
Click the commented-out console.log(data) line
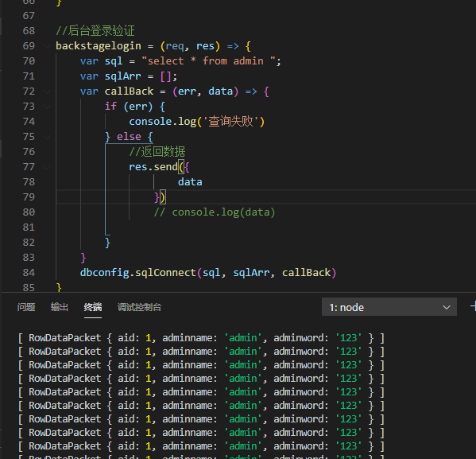pos(215,212)
